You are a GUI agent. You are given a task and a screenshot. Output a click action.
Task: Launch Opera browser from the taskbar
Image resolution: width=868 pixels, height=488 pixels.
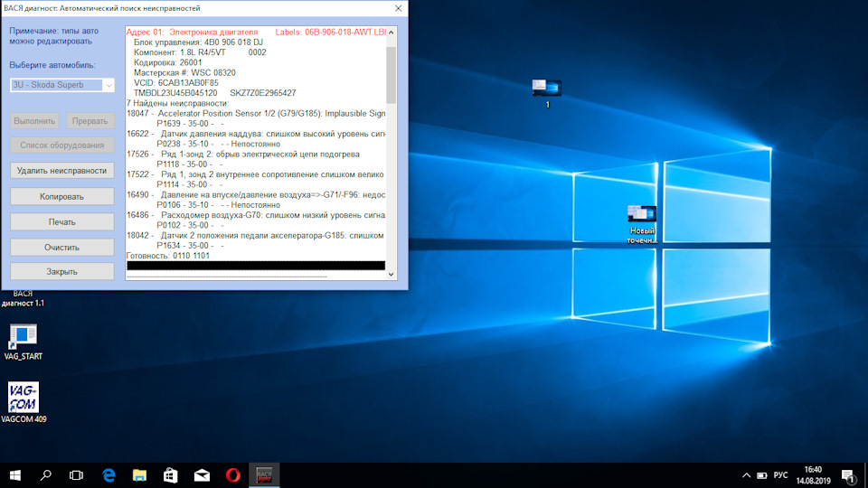coord(233,475)
